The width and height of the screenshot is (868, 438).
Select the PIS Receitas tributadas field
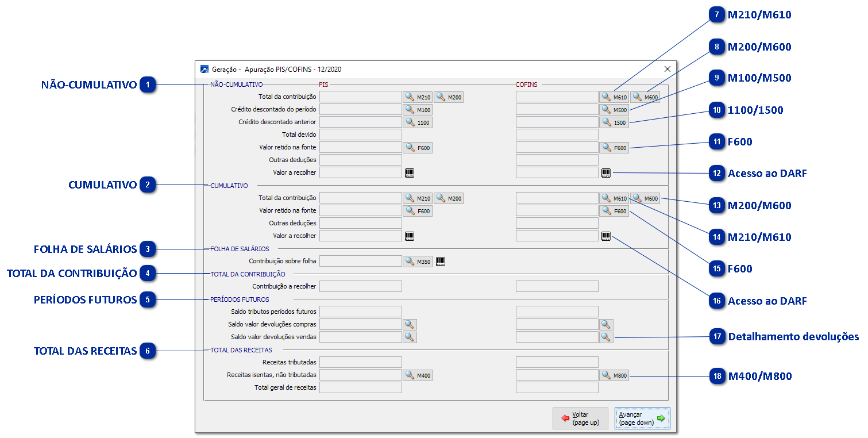pos(360,362)
